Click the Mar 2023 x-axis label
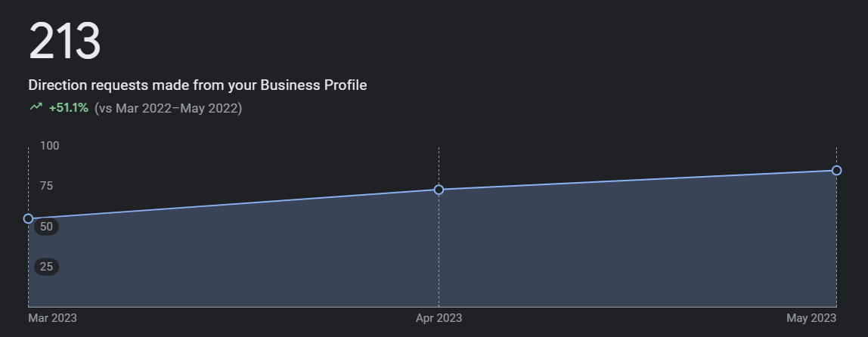 pos(52,318)
